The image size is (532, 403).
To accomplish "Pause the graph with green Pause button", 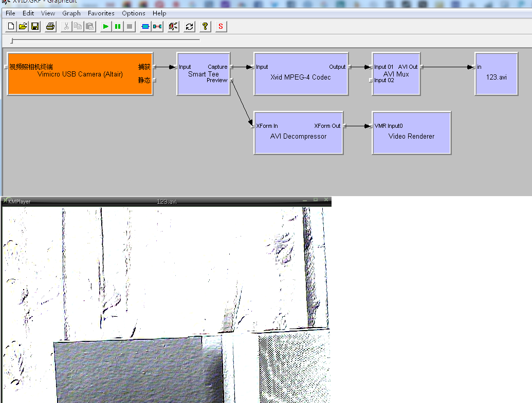I will point(118,26).
